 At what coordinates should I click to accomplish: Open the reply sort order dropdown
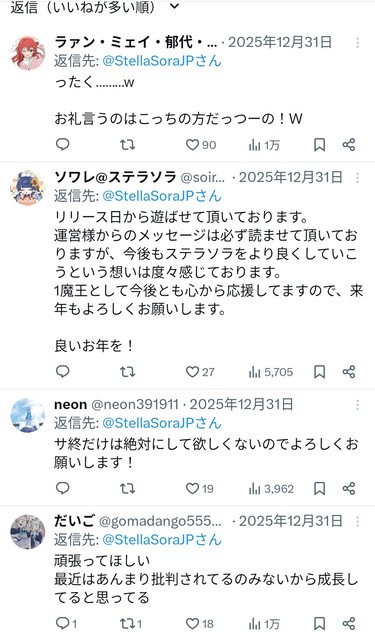coord(95,7)
